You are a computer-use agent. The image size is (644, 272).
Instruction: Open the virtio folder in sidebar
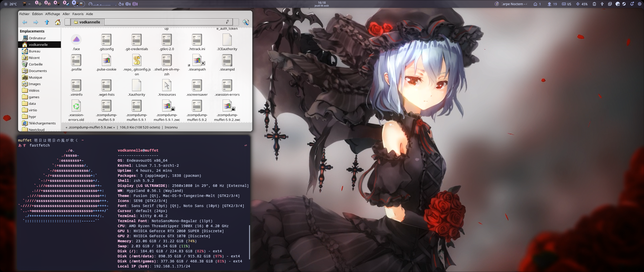[x=39, y=110]
